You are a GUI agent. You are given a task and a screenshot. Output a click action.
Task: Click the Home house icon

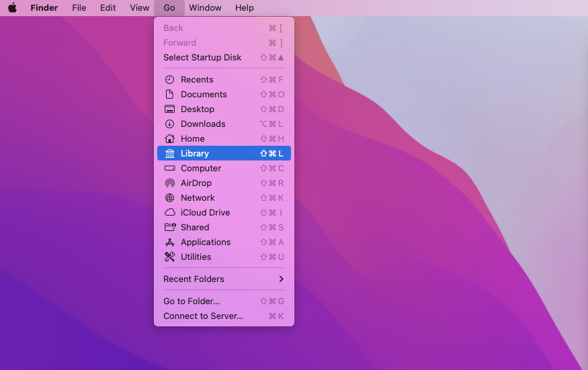click(x=169, y=138)
